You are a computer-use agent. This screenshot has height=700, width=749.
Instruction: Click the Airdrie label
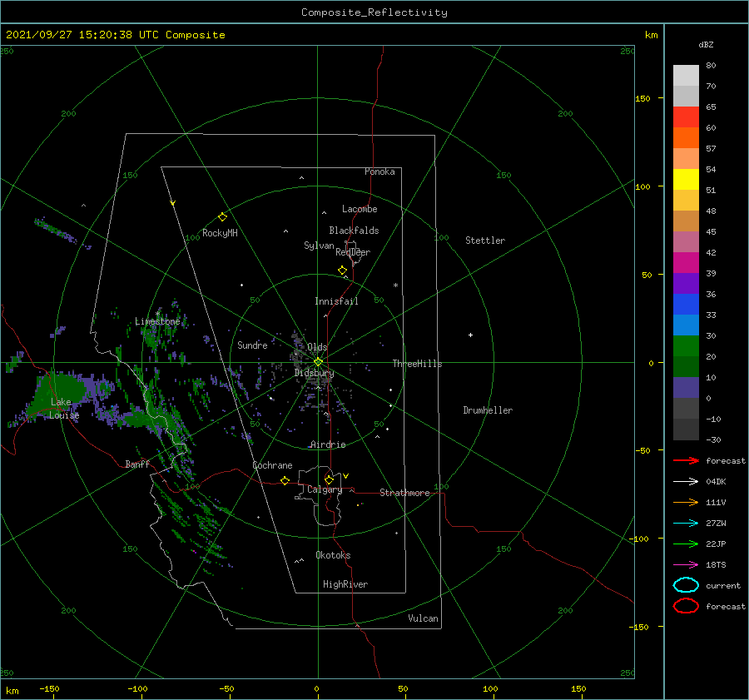click(x=328, y=444)
